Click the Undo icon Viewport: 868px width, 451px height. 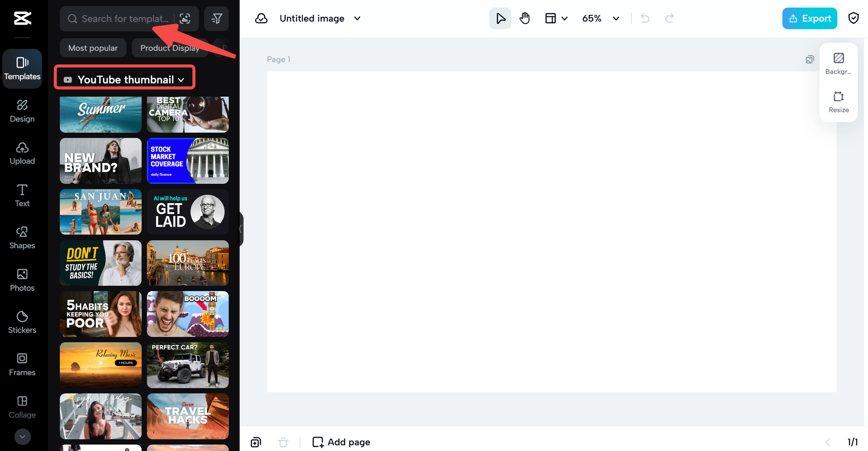click(x=645, y=18)
